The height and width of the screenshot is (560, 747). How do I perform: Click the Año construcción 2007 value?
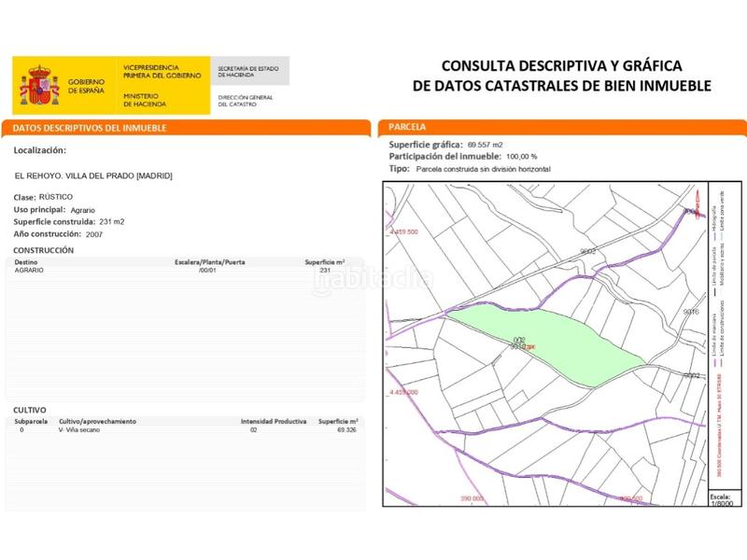[x=93, y=235]
